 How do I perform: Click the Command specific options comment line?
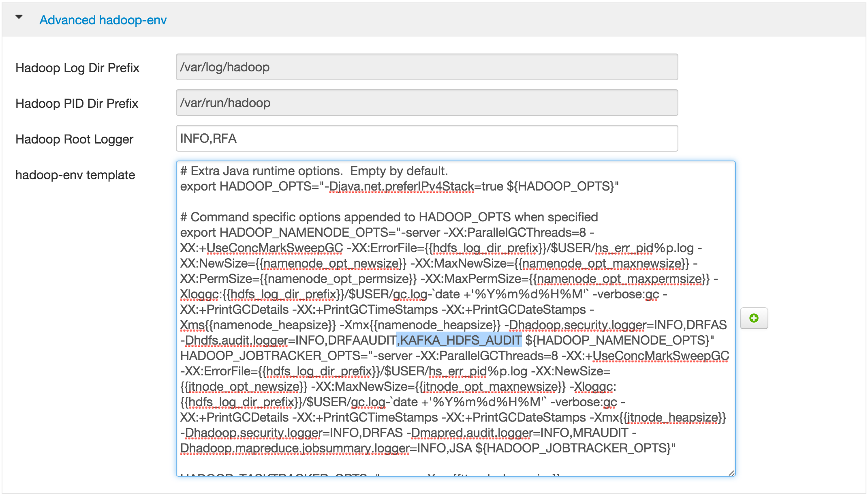pos(389,217)
